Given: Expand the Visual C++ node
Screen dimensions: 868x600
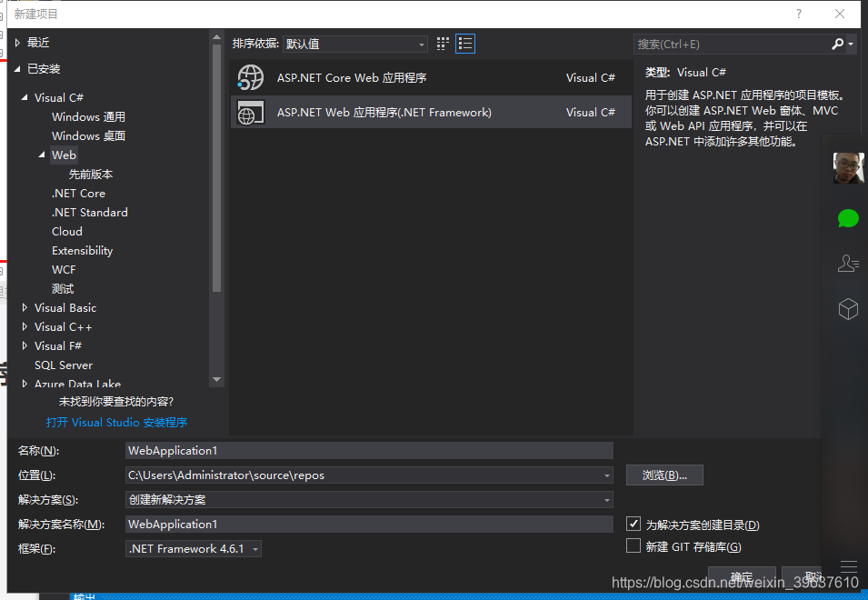Looking at the screenshot, I should [x=25, y=326].
